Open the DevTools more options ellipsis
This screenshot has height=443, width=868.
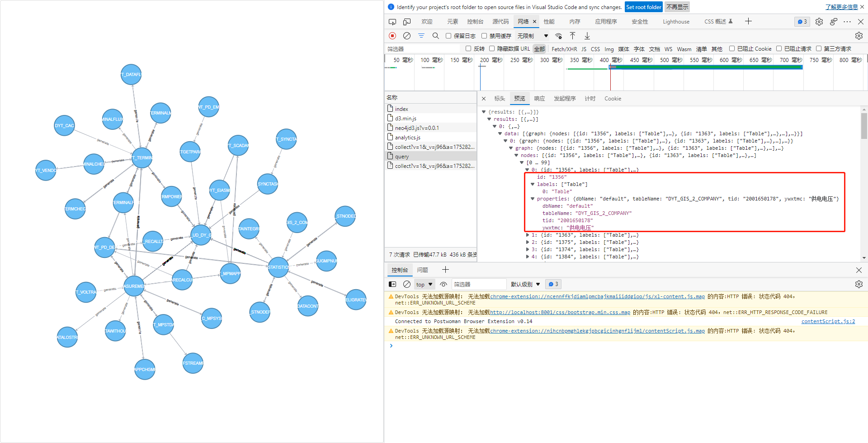(x=847, y=22)
